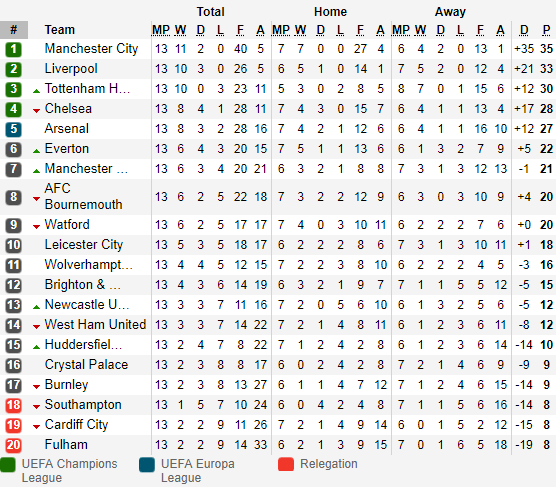Open the Liverpool team link

(x=71, y=69)
